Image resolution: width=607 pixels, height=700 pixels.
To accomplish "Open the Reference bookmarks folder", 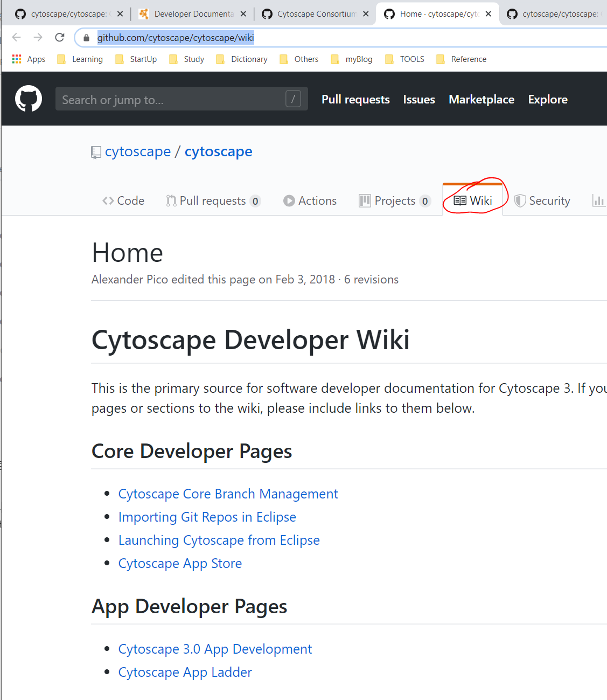I will coord(462,59).
